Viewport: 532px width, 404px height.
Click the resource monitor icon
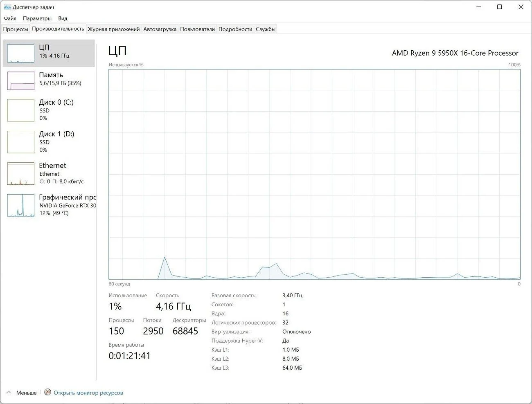[x=47, y=392]
